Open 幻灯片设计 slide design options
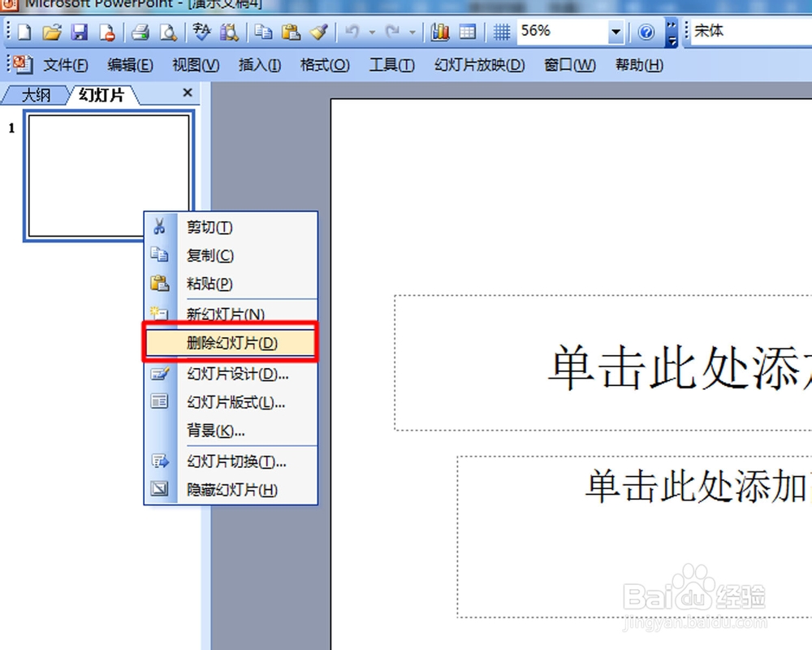This screenshot has width=812, height=650. point(235,374)
